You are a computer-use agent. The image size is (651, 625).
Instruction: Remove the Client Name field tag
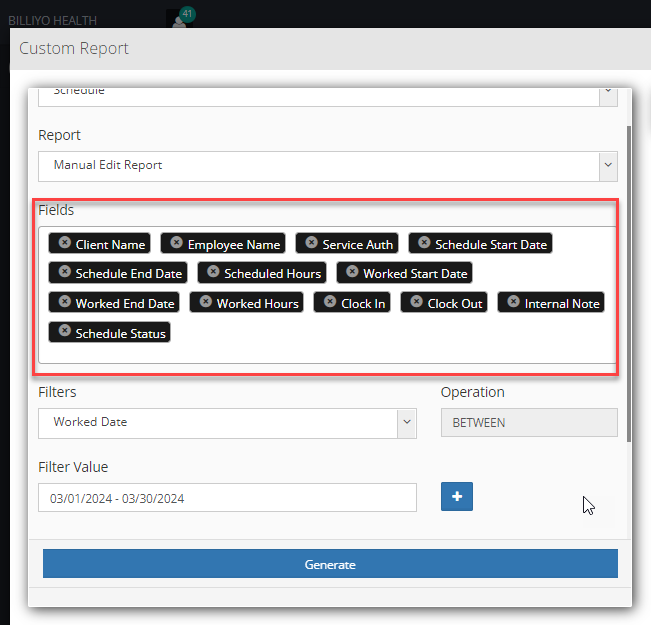click(x=64, y=242)
